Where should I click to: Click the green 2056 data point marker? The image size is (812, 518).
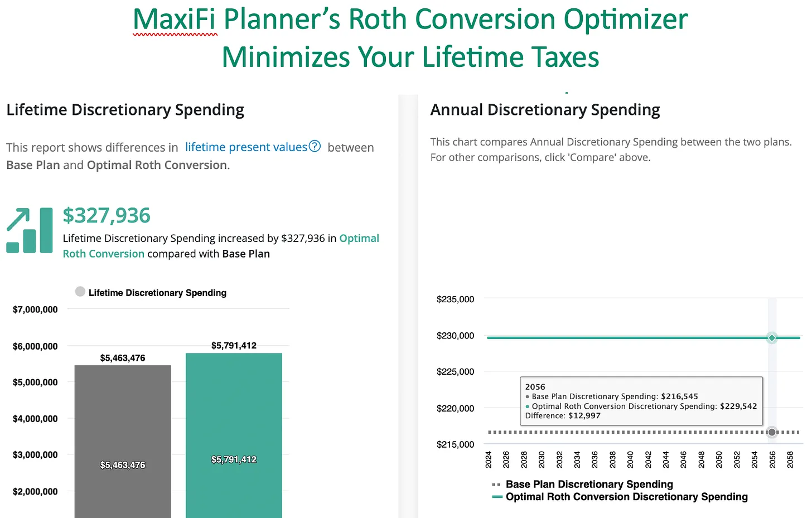pyautogui.click(x=772, y=338)
